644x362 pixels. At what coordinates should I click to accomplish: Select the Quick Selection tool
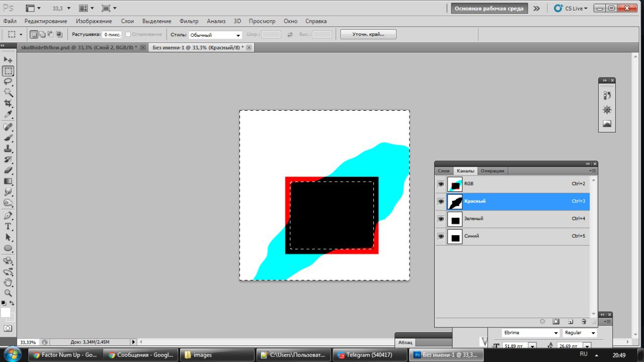(x=8, y=92)
